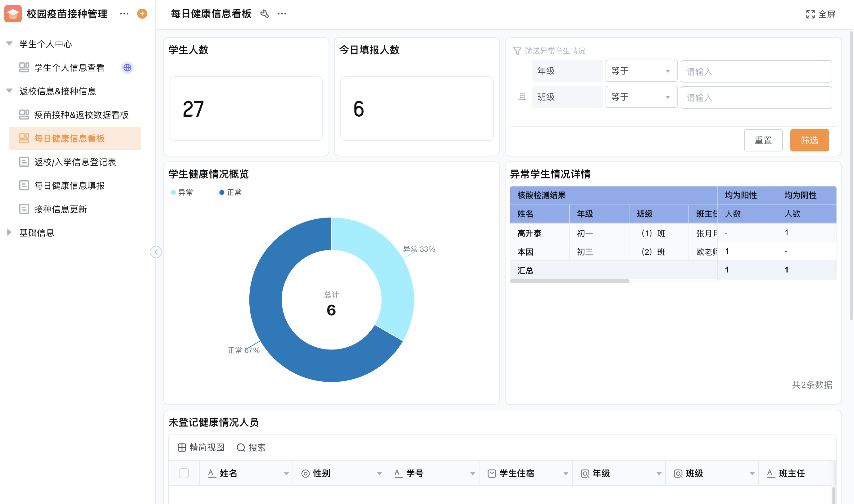Image resolution: width=854 pixels, height=504 pixels.
Task: Open the 班级 column header dropdown arrow
Action: coord(752,474)
